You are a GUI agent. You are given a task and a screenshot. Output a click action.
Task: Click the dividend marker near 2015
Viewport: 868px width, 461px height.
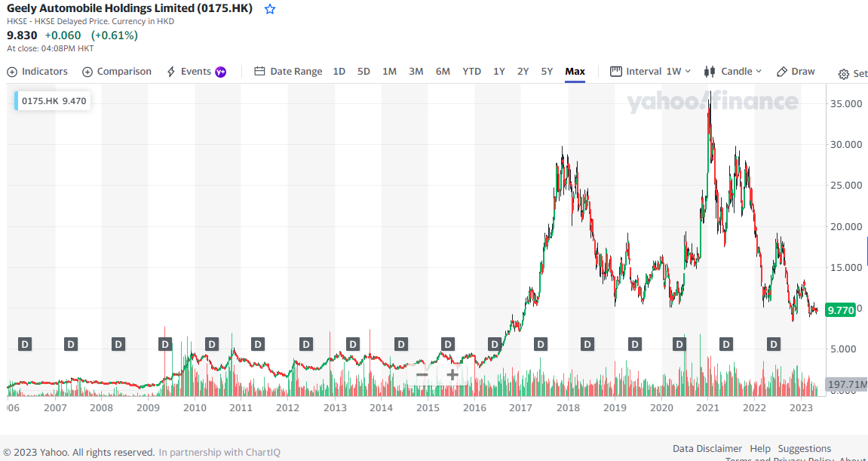[x=447, y=344]
